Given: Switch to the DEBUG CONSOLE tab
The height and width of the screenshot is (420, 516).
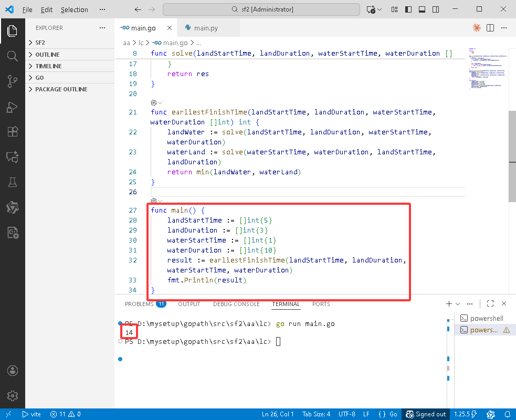Looking at the screenshot, I should [x=236, y=304].
